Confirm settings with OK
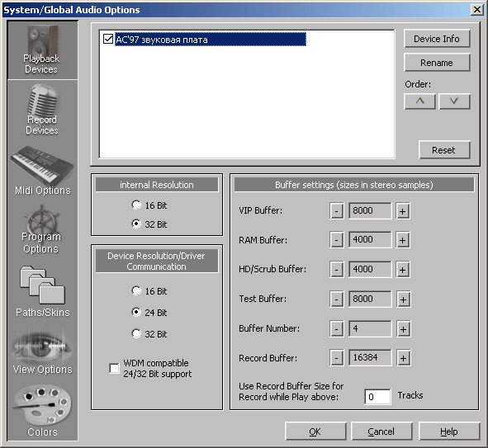The image size is (488, 448). [315, 431]
